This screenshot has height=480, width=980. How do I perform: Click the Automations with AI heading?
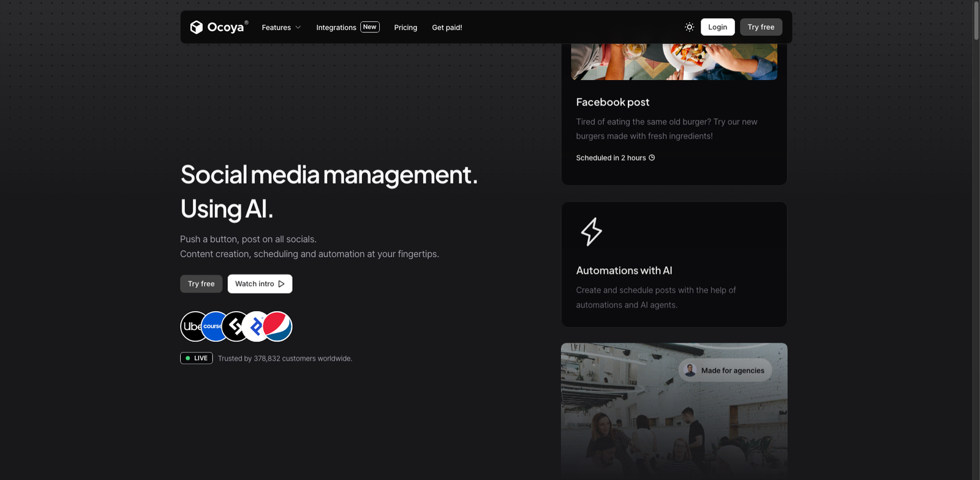(624, 271)
